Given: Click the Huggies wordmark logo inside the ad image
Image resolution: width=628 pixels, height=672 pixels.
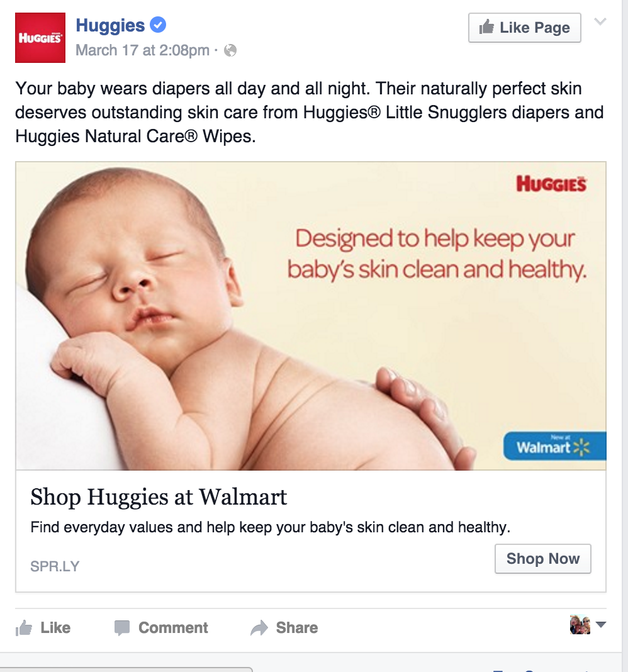Looking at the screenshot, I should [551, 184].
